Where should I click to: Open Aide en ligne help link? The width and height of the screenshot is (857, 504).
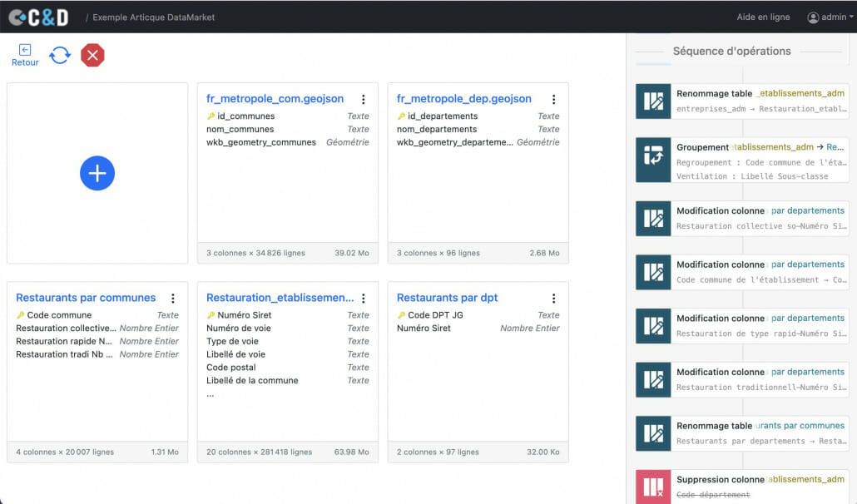coord(763,17)
